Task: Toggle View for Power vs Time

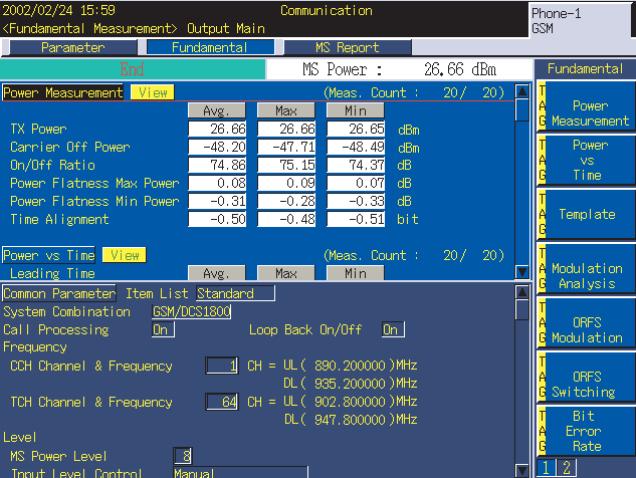Action: pyautogui.click(x=124, y=255)
